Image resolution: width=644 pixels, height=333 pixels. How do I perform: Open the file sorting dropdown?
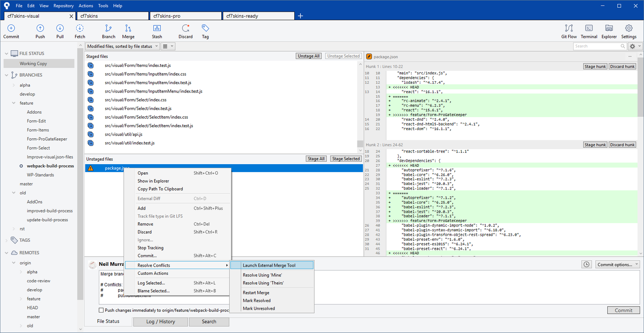(x=122, y=46)
